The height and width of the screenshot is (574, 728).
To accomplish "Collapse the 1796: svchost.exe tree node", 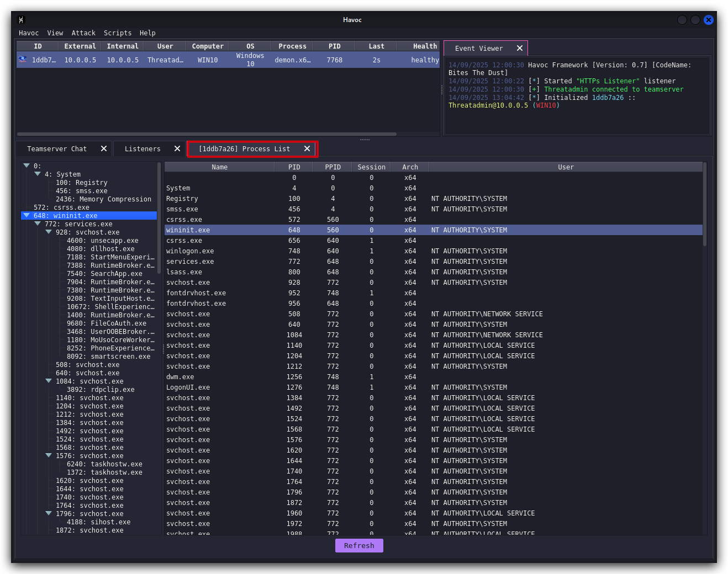I will coord(49,513).
